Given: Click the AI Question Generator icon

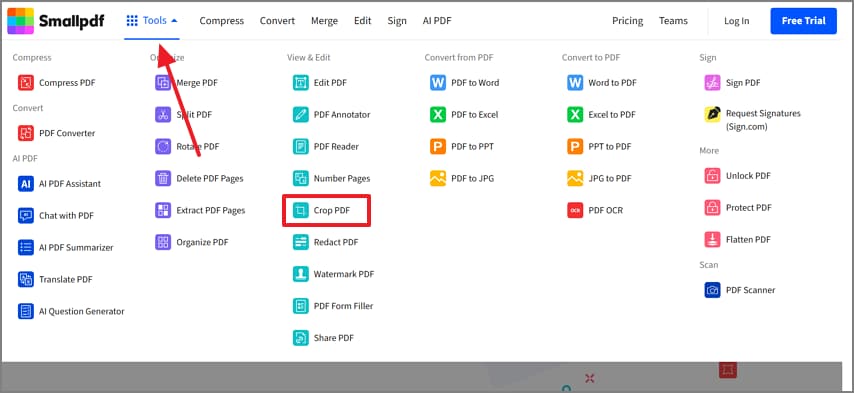Looking at the screenshot, I should (26, 311).
